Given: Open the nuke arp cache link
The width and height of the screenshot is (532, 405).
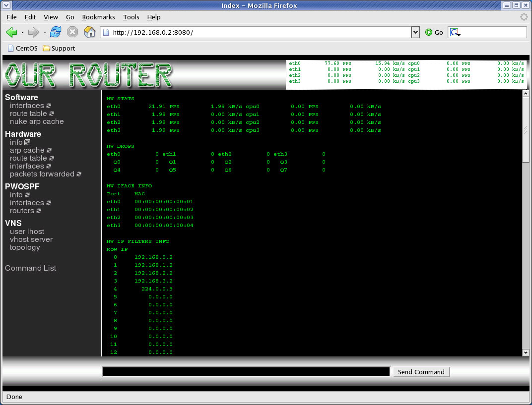Looking at the screenshot, I should click(37, 121).
